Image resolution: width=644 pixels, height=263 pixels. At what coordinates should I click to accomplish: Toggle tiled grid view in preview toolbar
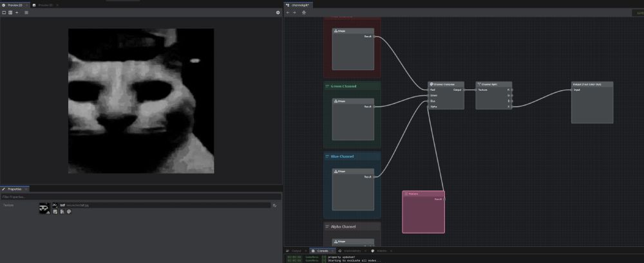point(10,13)
